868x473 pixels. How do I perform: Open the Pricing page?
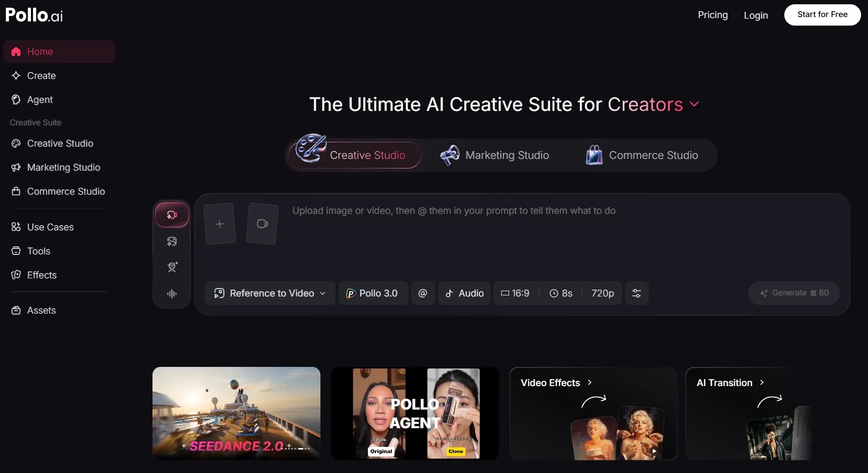(713, 15)
